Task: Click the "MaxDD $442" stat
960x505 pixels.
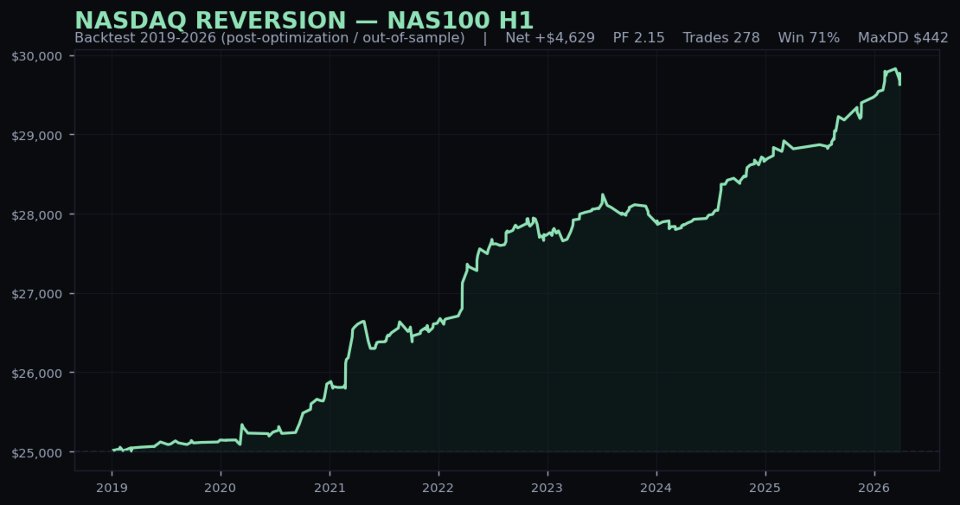Action: tap(903, 38)
